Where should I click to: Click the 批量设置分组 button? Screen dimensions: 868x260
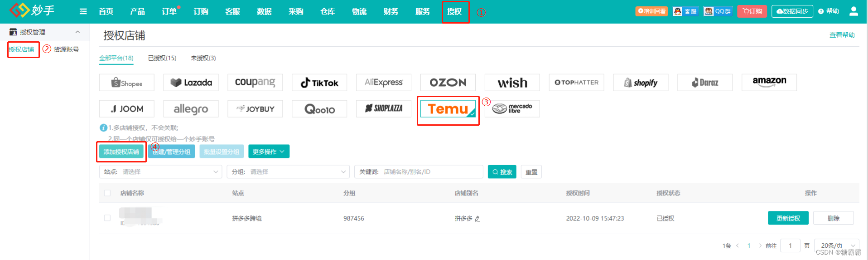click(x=222, y=152)
